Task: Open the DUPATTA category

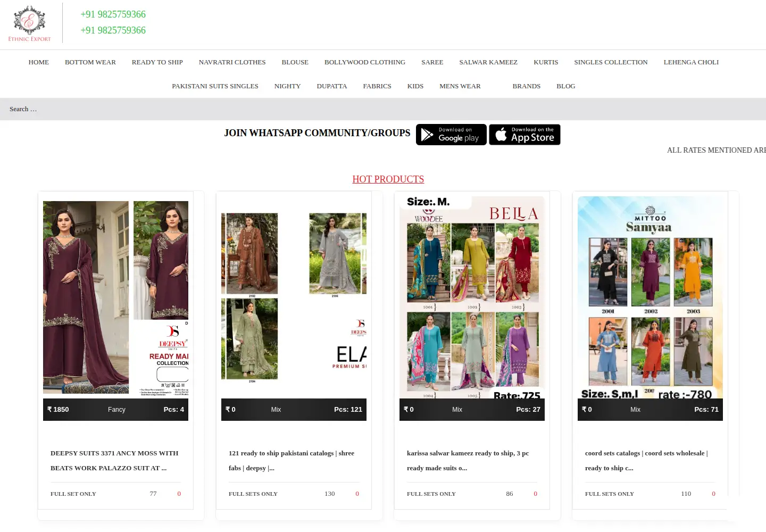Action: [x=332, y=86]
